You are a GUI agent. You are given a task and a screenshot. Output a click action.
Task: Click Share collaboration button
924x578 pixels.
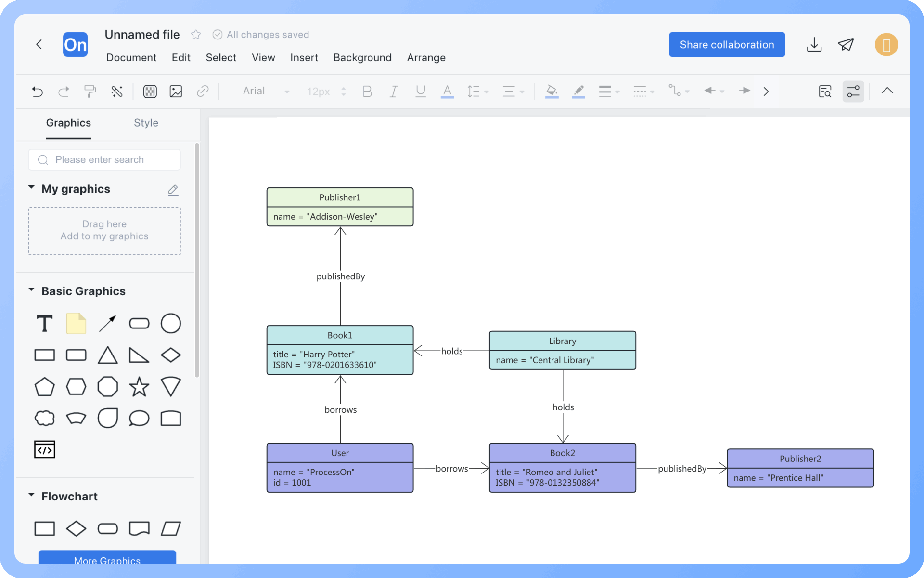point(727,45)
